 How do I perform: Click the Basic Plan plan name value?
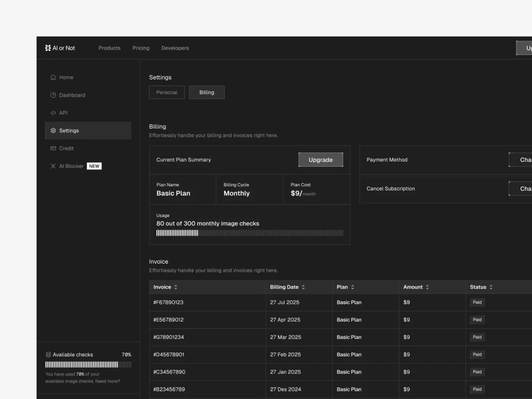(x=173, y=193)
